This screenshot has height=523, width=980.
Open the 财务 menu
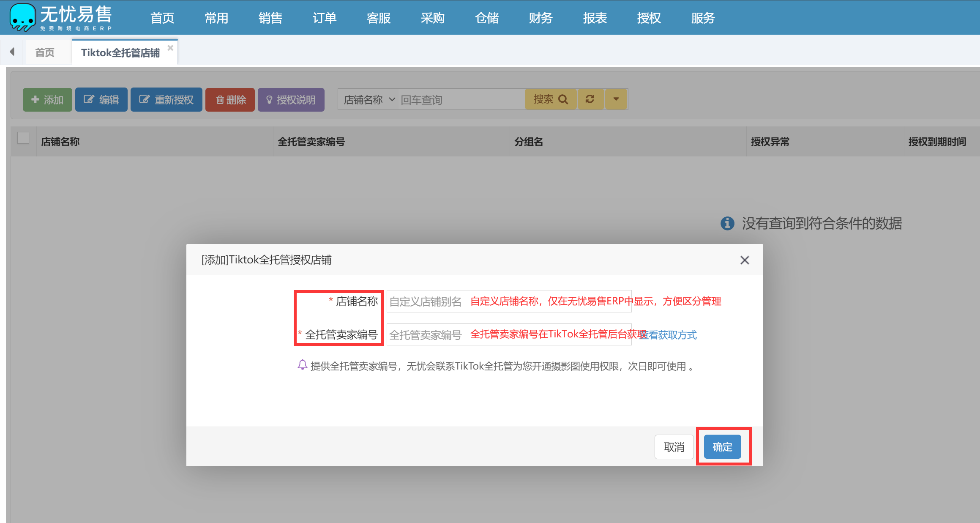point(541,18)
